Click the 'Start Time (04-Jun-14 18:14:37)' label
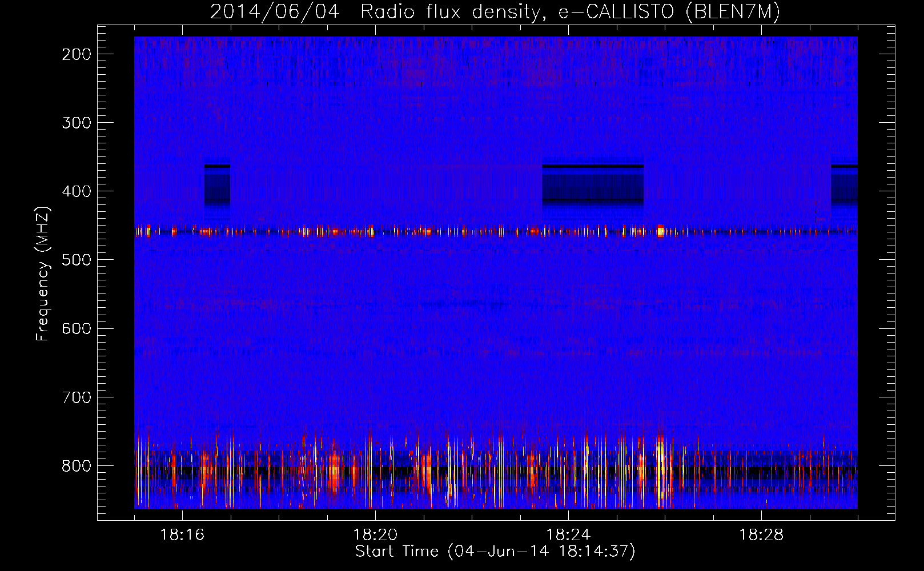The width and height of the screenshot is (924, 571). tap(495, 552)
